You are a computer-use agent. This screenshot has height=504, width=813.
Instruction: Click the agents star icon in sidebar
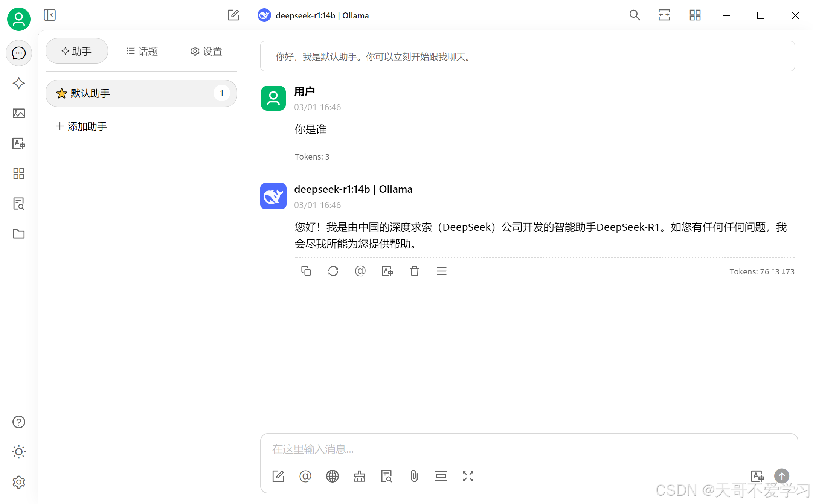[x=18, y=83]
